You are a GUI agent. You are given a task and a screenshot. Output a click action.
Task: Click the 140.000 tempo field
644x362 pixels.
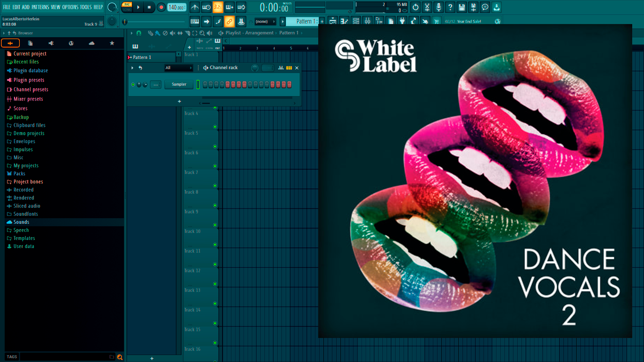tap(177, 7)
